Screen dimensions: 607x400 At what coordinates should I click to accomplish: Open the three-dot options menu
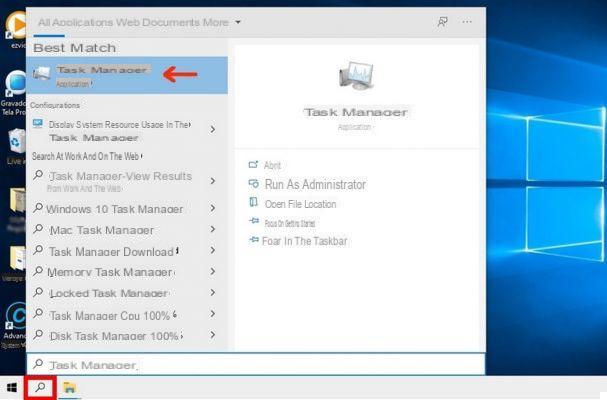467,22
